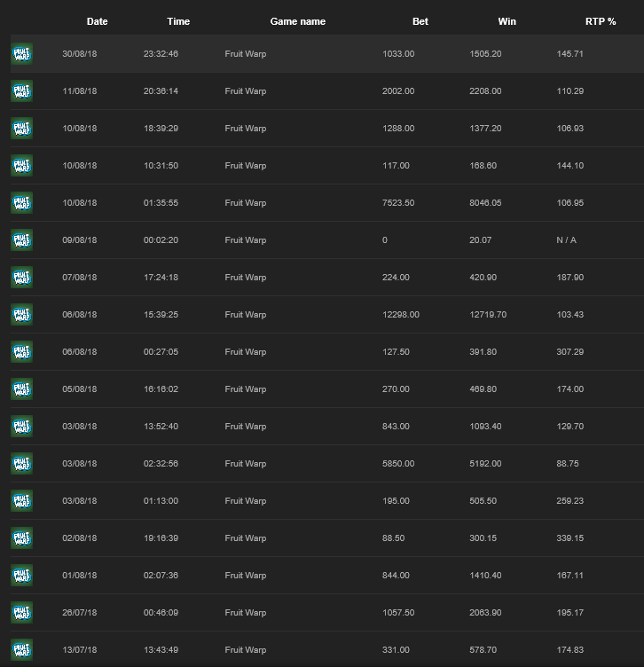Click Fruit Warp icon for 07/08/18 entry
Screen dimensions: 644x667
21,278
